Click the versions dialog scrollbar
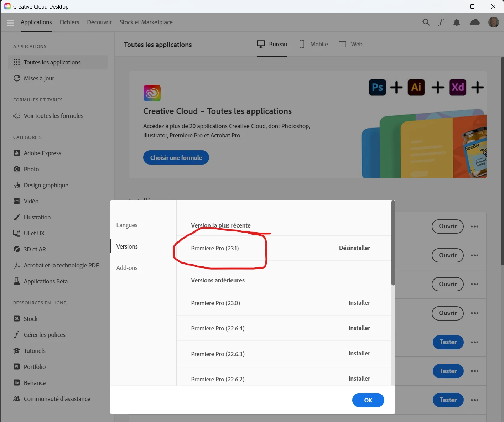This screenshot has height=422, width=504. tap(393, 243)
